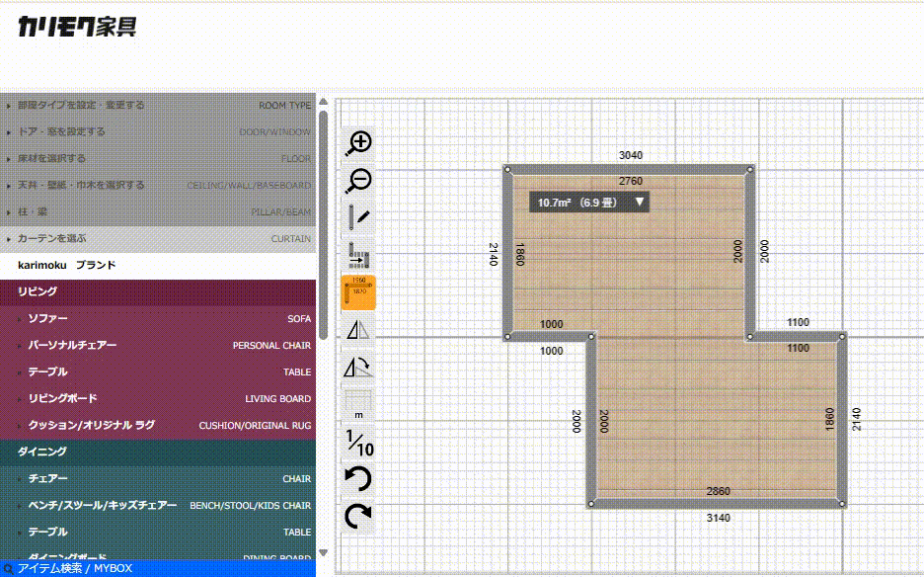Open the CUSHION/ORIGINAL RUG menu item
The height and width of the screenshot is (577, 924).
tap(158, 425)
